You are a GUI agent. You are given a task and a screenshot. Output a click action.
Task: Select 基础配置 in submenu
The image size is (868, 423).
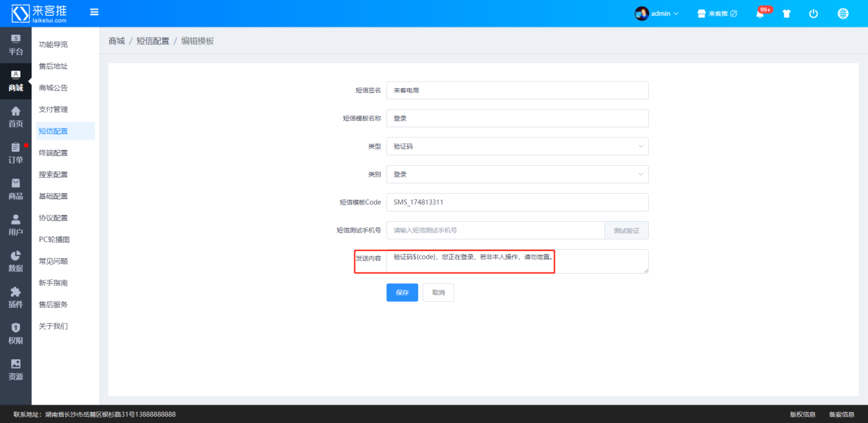[x=53, y=196]
